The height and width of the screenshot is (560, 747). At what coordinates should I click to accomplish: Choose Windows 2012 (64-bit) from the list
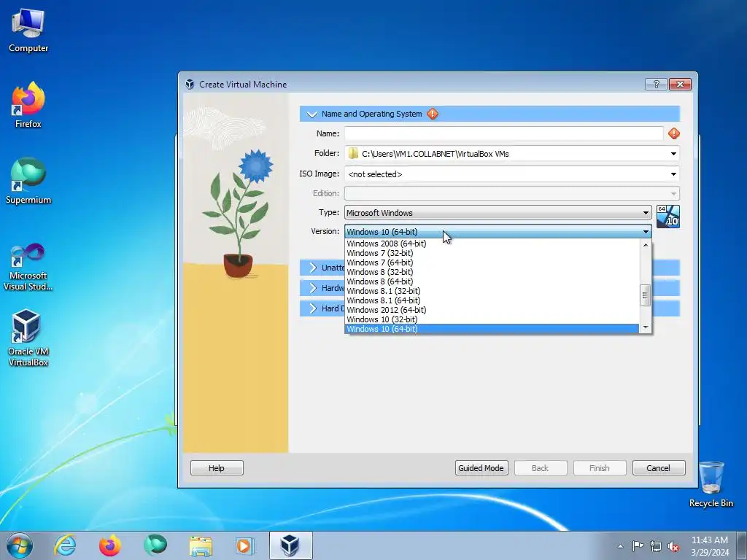492,310
